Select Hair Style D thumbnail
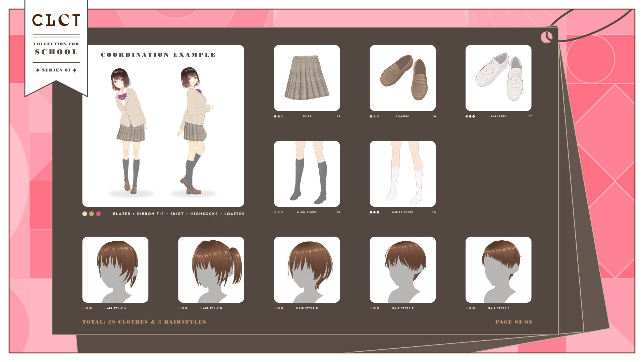 point(402,269)
